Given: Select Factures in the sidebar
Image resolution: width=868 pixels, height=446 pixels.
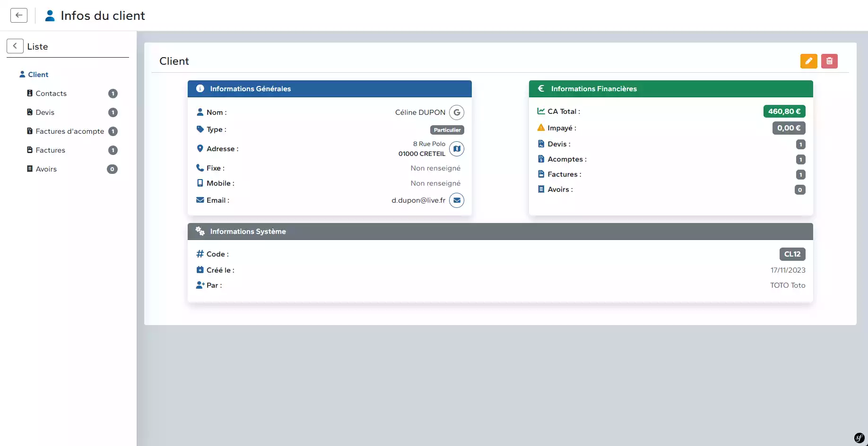Looking at the screenshot, I should (50, 150).
